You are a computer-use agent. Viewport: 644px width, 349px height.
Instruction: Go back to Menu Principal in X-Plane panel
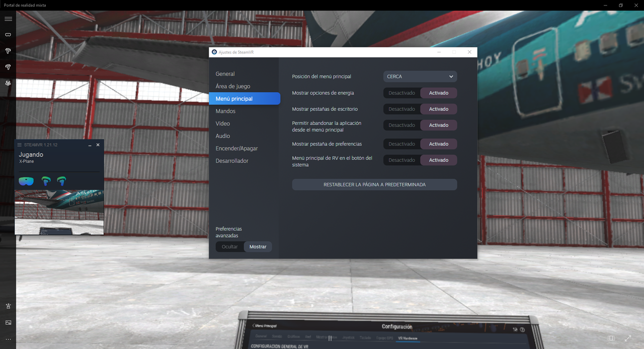pos(265,326)
